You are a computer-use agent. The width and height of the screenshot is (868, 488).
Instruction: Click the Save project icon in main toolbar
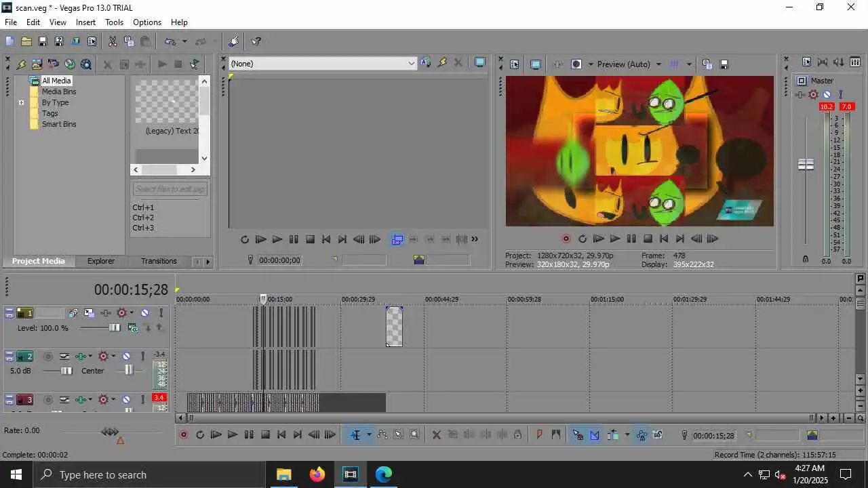pos(42,41)
